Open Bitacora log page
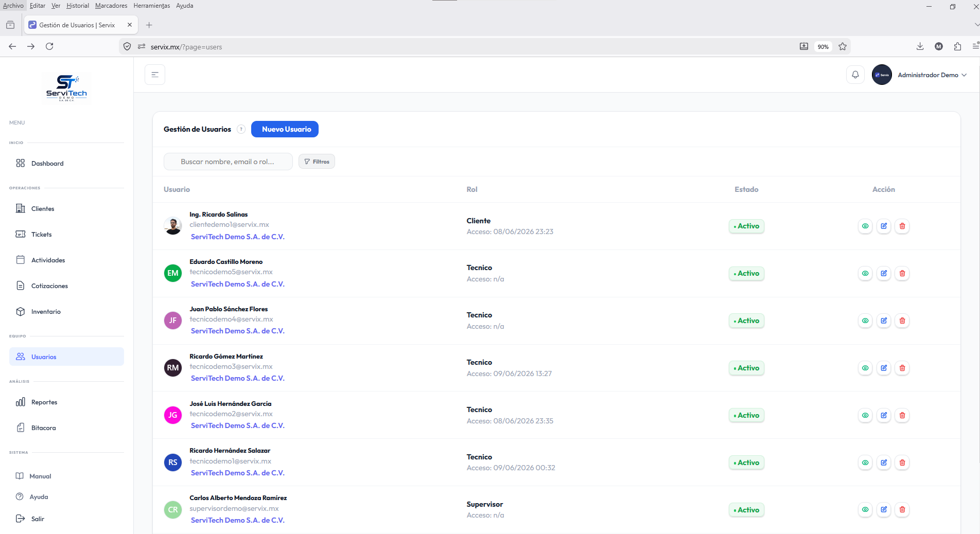The height and width of the screenshot is (534, 980). click(x=66, y=428)
